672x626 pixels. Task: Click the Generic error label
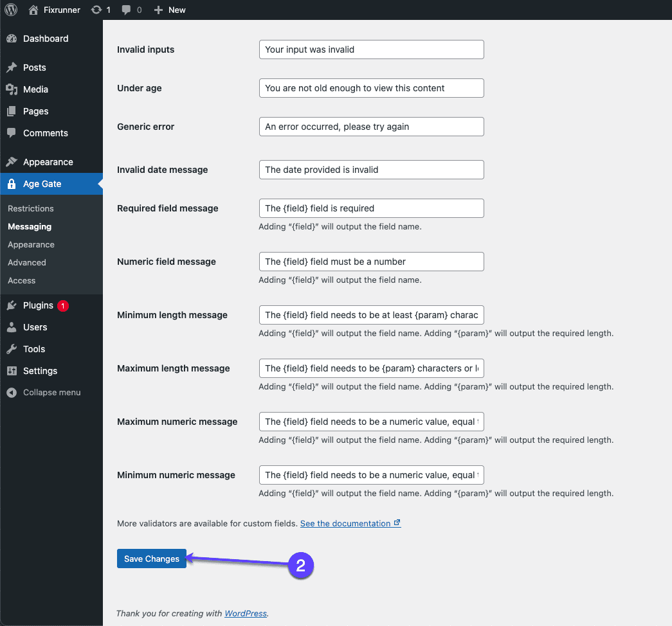pos(146,127)
